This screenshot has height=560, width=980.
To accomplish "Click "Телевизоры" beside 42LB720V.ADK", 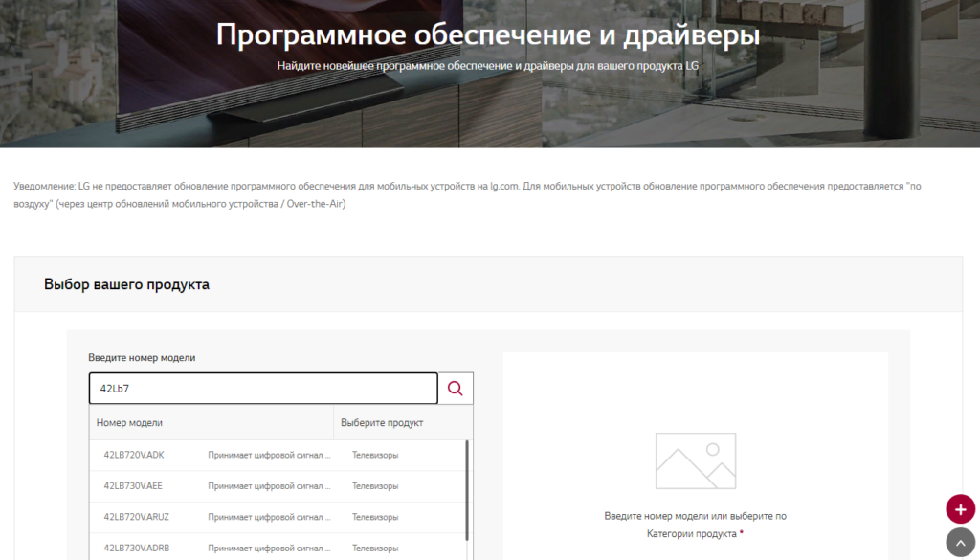I will (365, 455).
